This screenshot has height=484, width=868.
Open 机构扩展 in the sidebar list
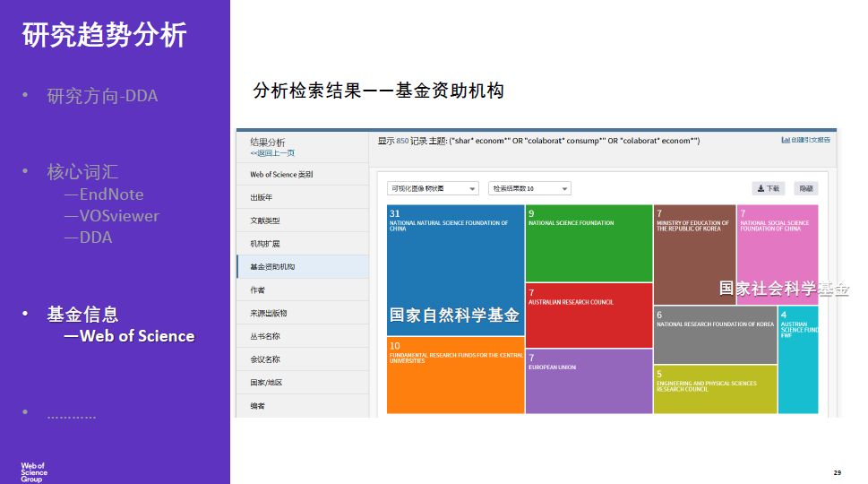265,244
